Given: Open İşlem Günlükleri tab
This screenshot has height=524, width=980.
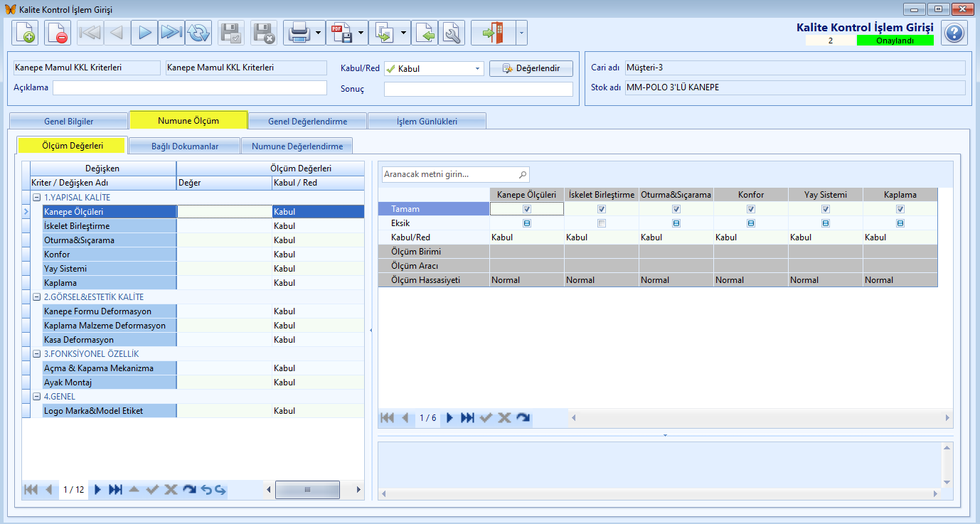Looking at the screenshot, I should (x=427, y=121).
